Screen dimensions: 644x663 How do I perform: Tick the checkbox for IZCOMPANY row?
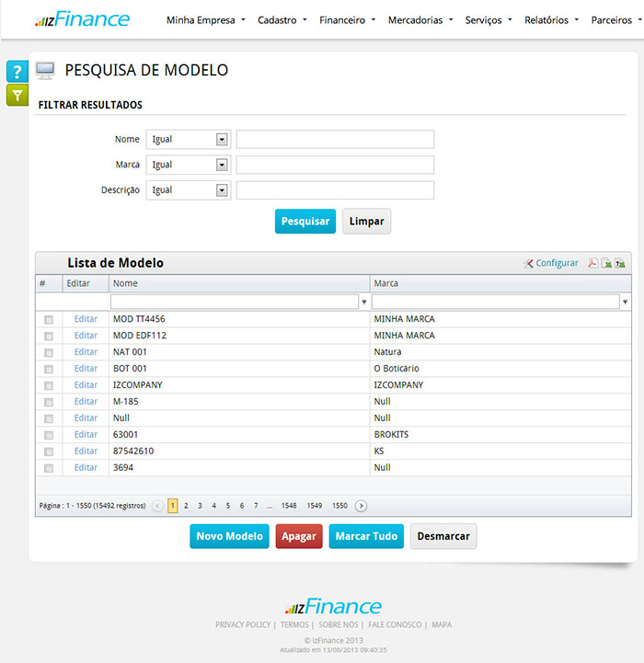click(x=49, y=385)
